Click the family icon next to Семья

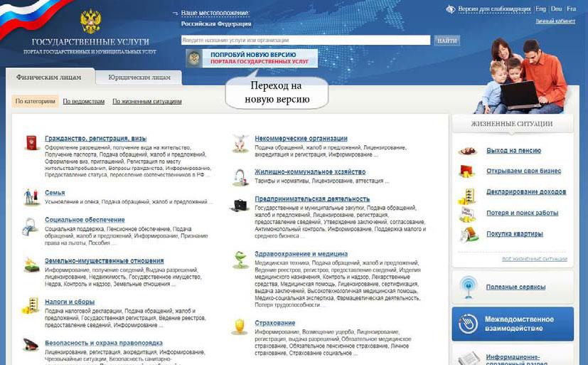(31, 196)
